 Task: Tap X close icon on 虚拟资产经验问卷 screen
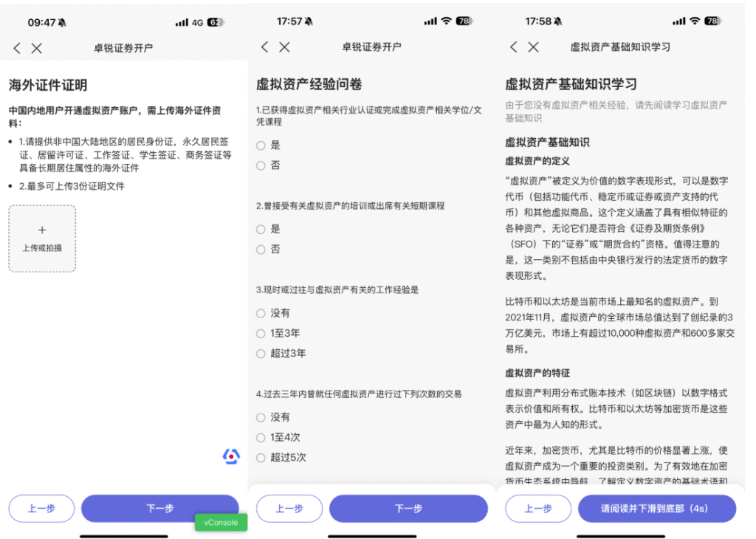(x=284, y=47)
